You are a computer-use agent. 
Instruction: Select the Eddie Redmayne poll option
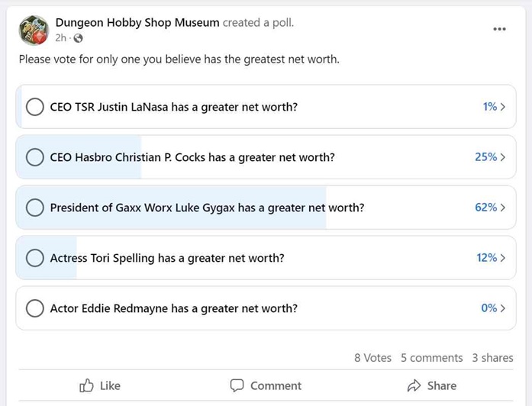tap(34, 308)
